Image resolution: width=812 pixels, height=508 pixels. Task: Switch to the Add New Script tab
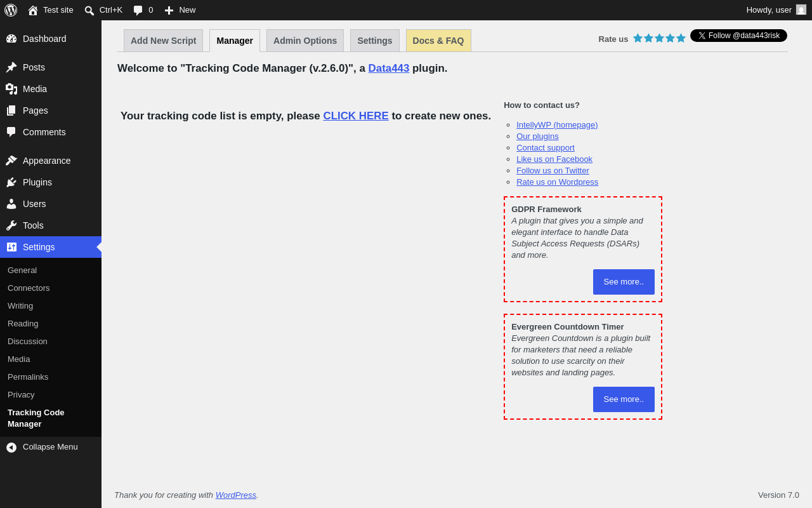[164, 41]
